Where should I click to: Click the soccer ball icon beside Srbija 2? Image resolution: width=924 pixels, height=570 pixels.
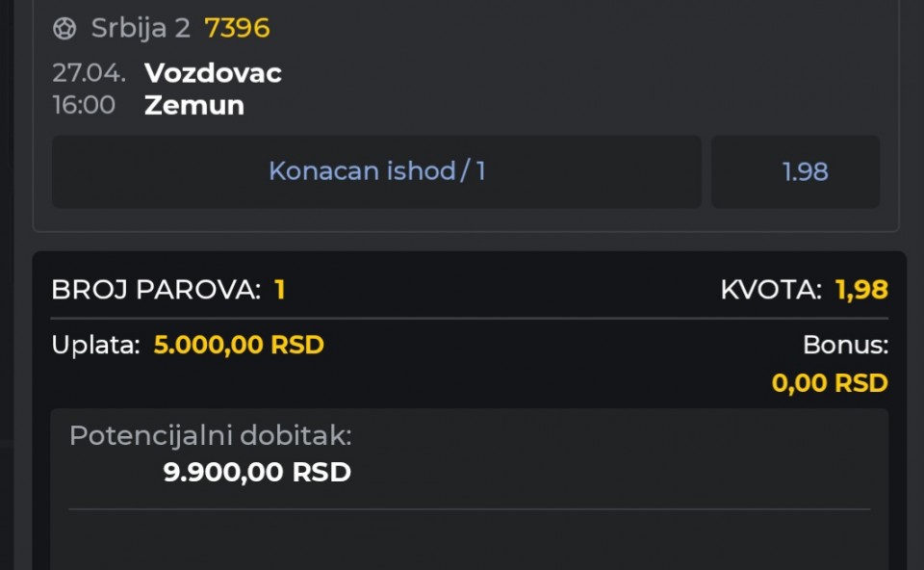(x=64, y=29)
